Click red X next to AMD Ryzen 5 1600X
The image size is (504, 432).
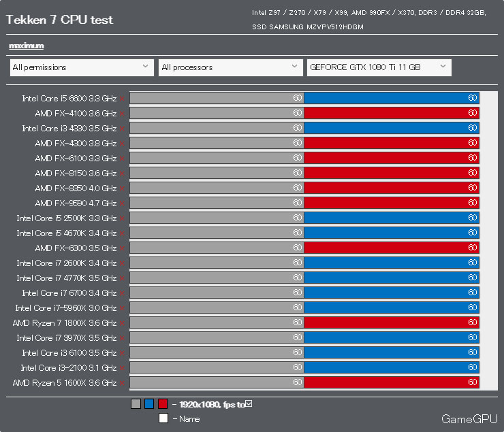(122, 383)
